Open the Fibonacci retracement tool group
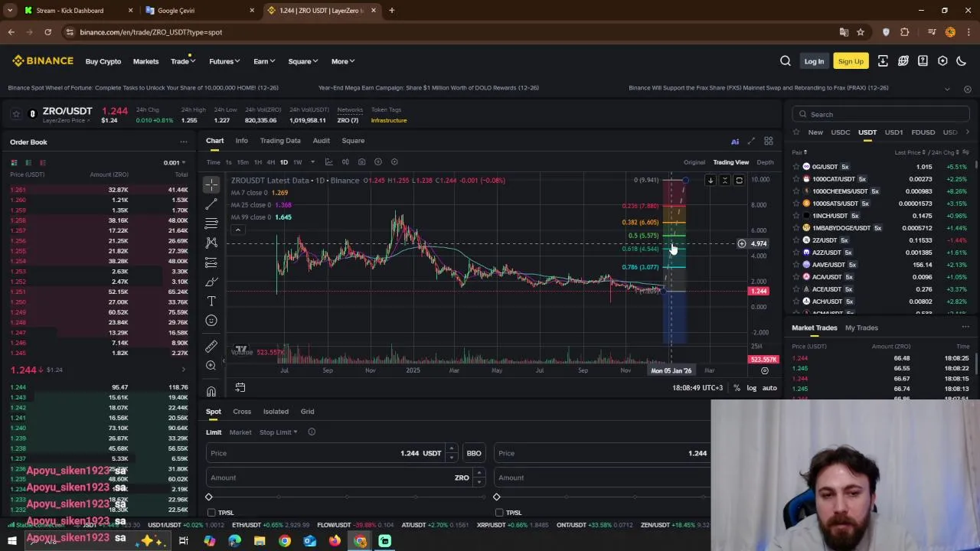Image resolution: width=980 pixels, height=551 pixels. [x=211, y=223]
